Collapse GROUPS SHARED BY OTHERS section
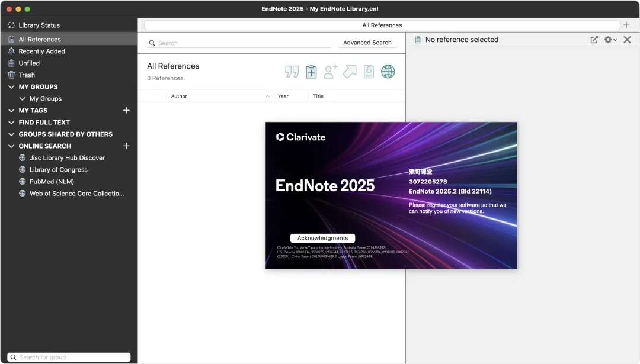Screen dimensions: 640x364 (11, 134)
